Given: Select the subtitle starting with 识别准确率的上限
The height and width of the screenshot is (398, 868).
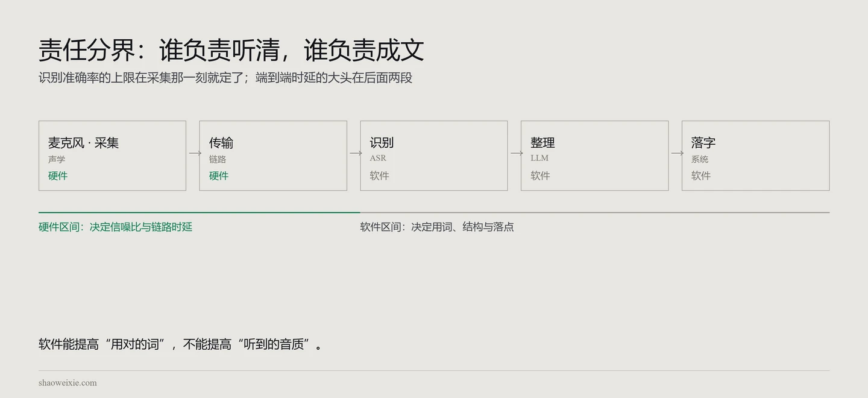Looking at the screenshot, I should click(x=225, y=78).
